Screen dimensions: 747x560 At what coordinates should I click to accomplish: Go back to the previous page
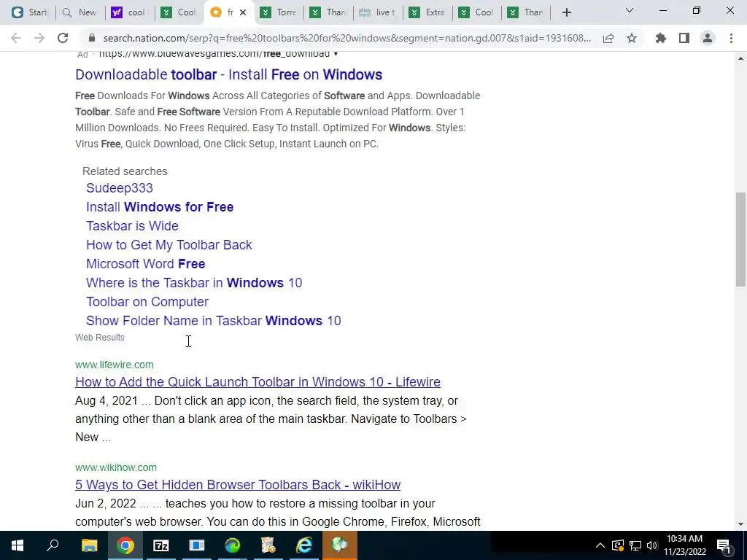[16, 38]
